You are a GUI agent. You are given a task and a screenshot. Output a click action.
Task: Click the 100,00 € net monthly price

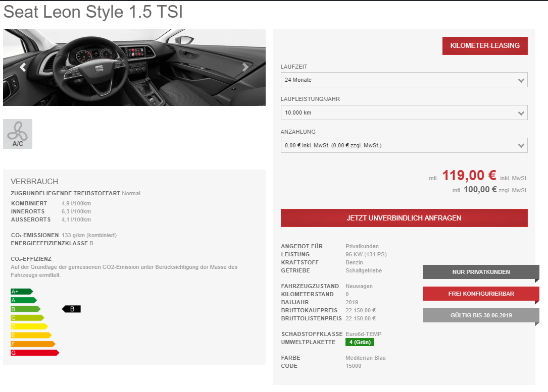click(x=480, y=190)
